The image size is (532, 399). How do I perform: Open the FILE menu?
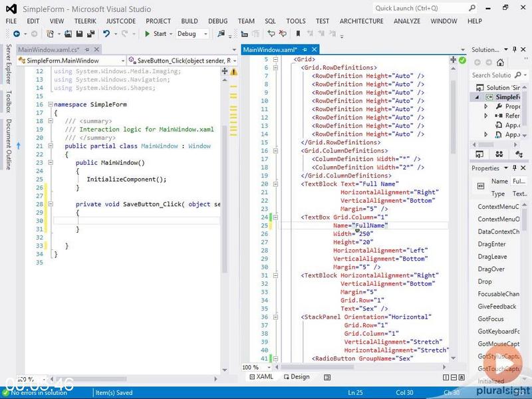point(11,21)
